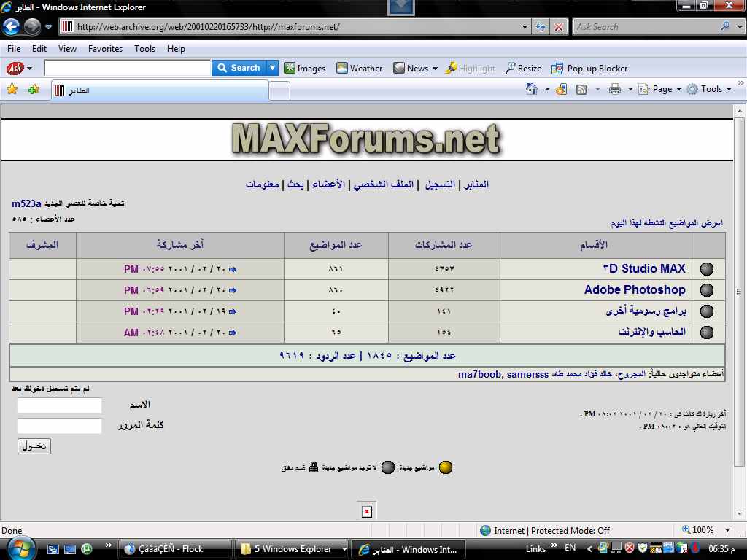This screenshot has width=747, height=560.
Task: Open the الأعضاء members link
Action: coord(328,184)
